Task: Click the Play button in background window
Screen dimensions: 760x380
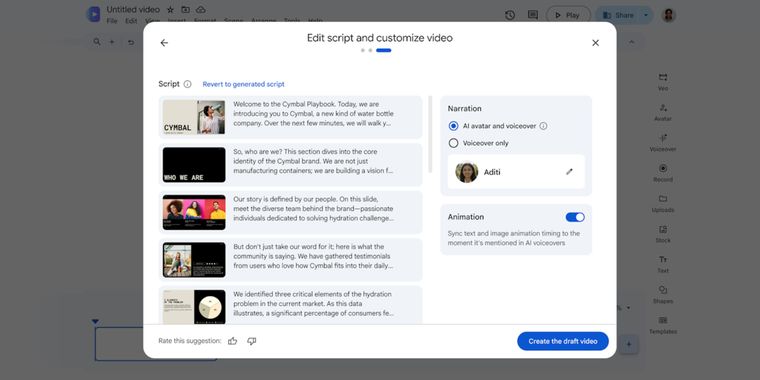Action: (569, 15)
